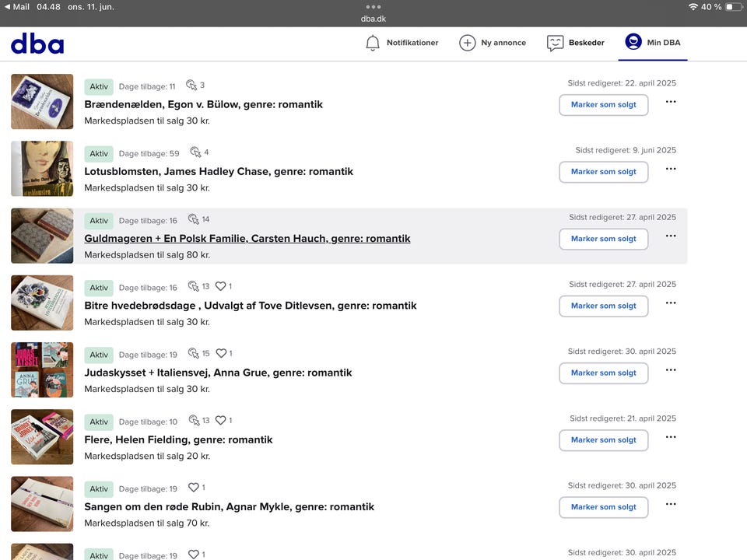Open Flere, Helen Fielding listing title
This screenshot has height=560, width=747.
(x=179, y=440)
